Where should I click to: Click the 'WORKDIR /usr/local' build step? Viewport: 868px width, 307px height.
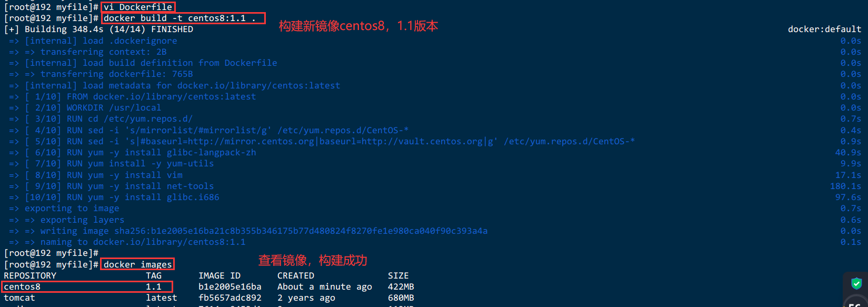click(x=114, y=108)
